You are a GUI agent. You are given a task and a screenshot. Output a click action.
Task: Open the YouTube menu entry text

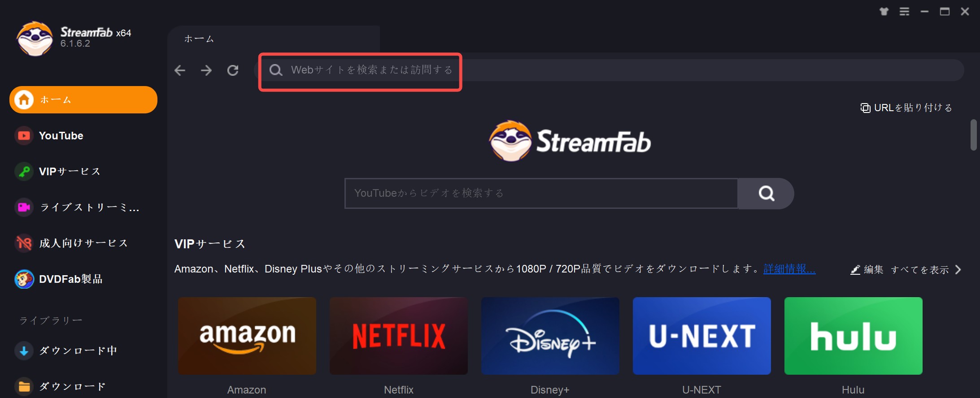[61, 135]
